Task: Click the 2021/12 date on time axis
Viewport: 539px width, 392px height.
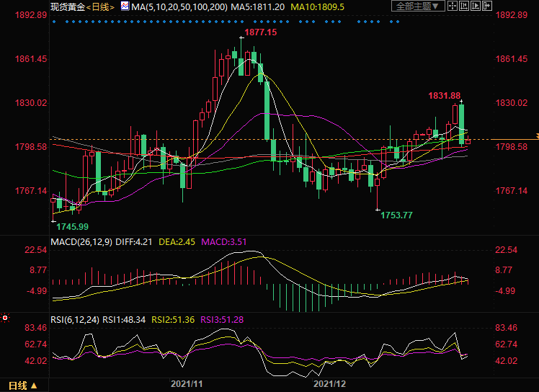Action: 330,385
